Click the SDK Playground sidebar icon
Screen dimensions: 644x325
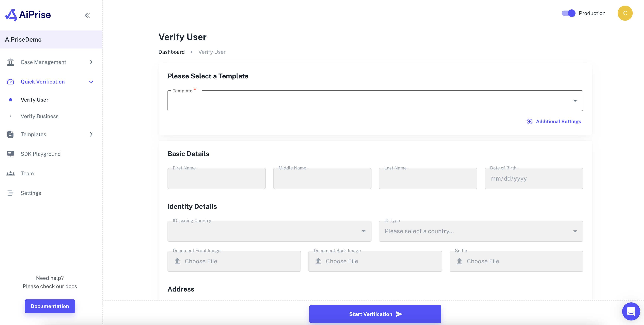pos(10,153)
